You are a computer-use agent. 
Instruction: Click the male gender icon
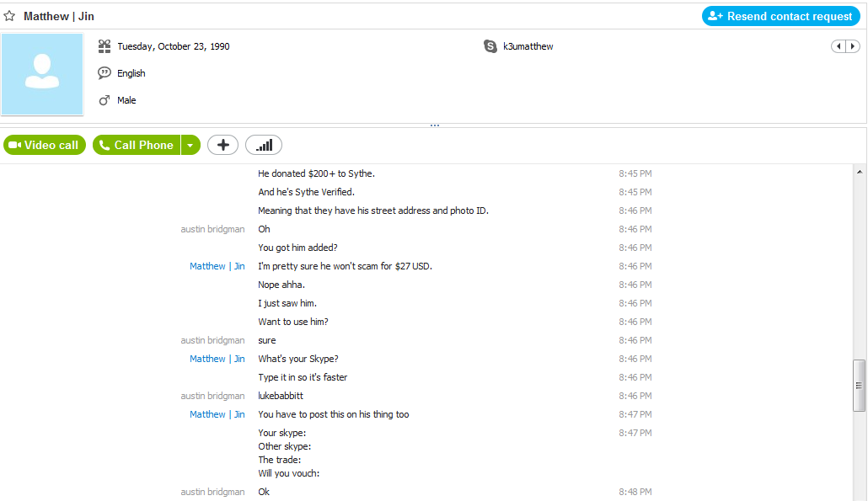tap(104, 100)
